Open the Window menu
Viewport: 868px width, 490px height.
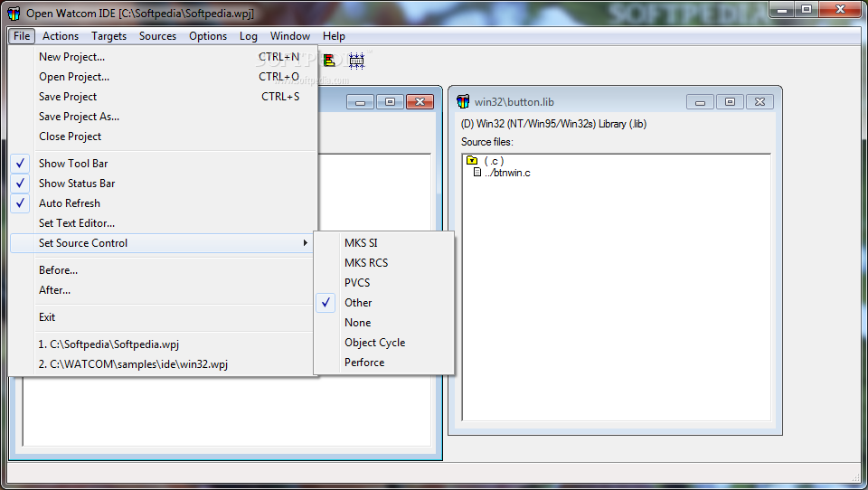click(290, 36)
